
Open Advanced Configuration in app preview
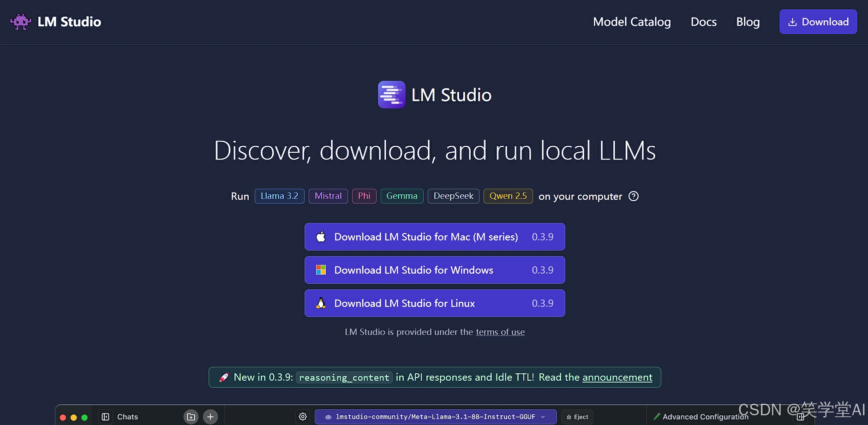(x=701, y=417)
